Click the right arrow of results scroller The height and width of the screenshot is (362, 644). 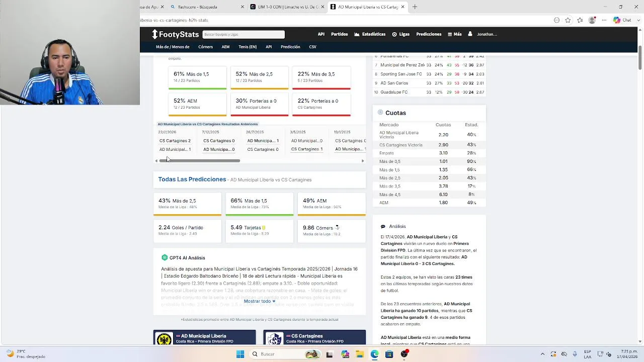point(363,161)
